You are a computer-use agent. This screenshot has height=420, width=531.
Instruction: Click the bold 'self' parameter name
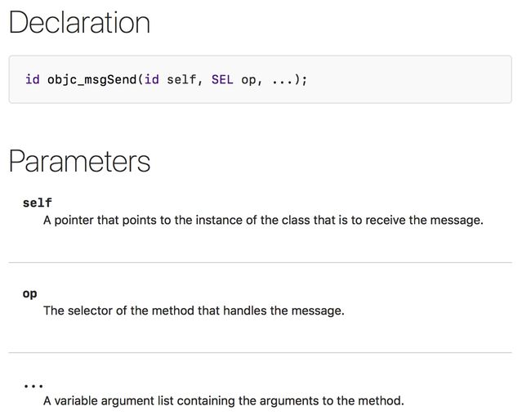tap(38, 203)
